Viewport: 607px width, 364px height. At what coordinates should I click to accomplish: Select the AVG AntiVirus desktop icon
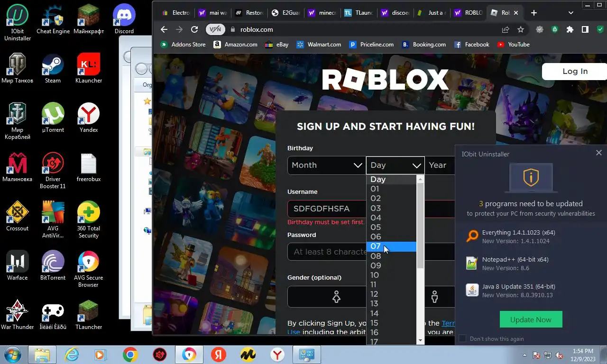coord(53,220)
